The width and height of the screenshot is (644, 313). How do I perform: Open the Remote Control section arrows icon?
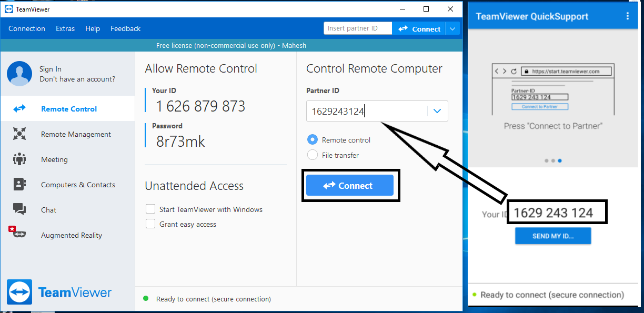[x=19, y=109]
